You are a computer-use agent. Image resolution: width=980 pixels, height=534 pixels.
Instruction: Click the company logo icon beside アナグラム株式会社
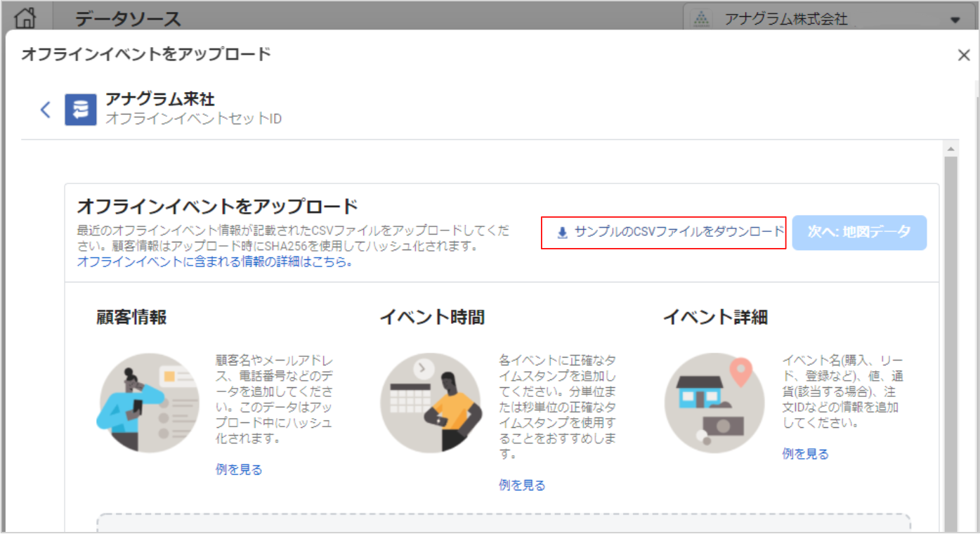pyautogui.click(x=701, y=20)
